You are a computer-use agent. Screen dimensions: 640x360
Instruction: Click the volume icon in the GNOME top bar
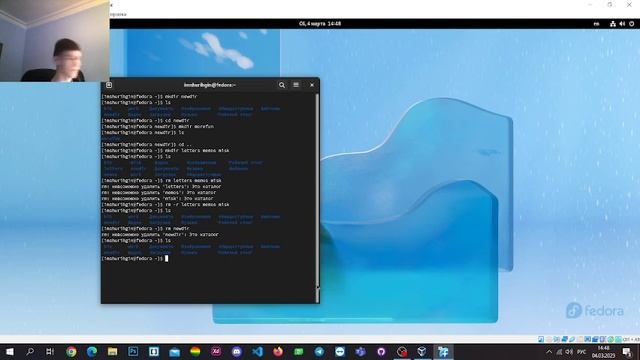tap(622, 24)
